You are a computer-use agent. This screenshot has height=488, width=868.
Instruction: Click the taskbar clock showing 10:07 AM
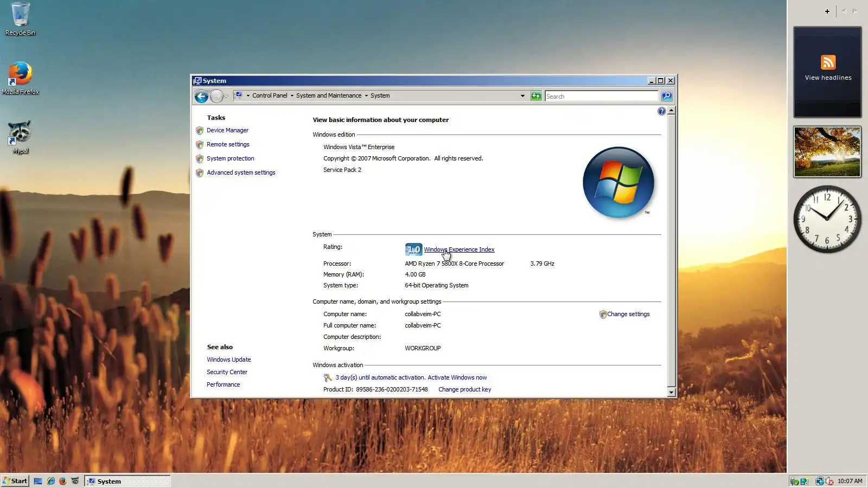click(850, 481)
